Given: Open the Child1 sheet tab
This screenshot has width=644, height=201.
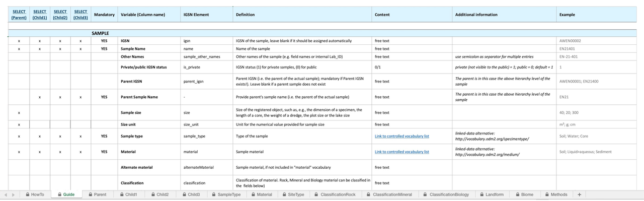Looking at the screenshot, I should click(x=128, y=194).
